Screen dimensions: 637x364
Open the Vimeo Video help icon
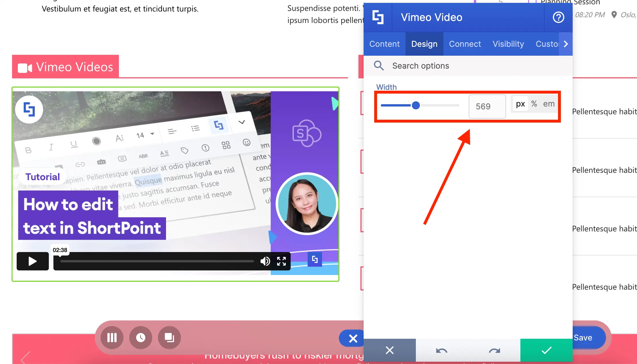[x=558, y=17]
